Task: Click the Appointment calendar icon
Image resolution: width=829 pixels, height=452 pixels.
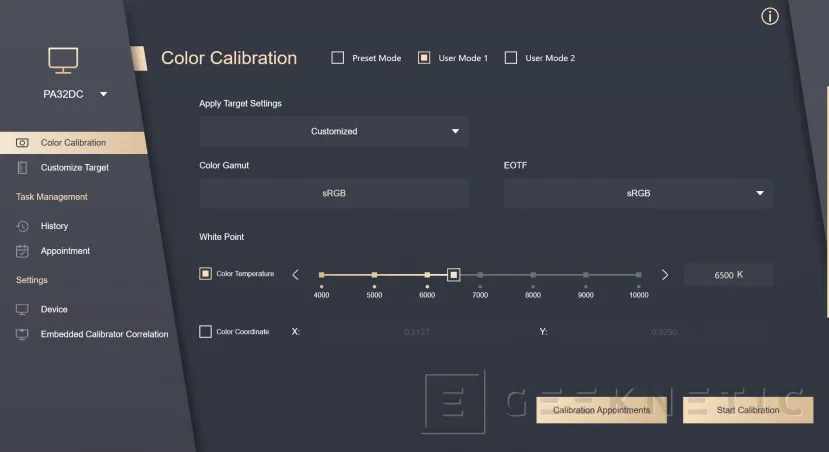Action: coord(22,251)
